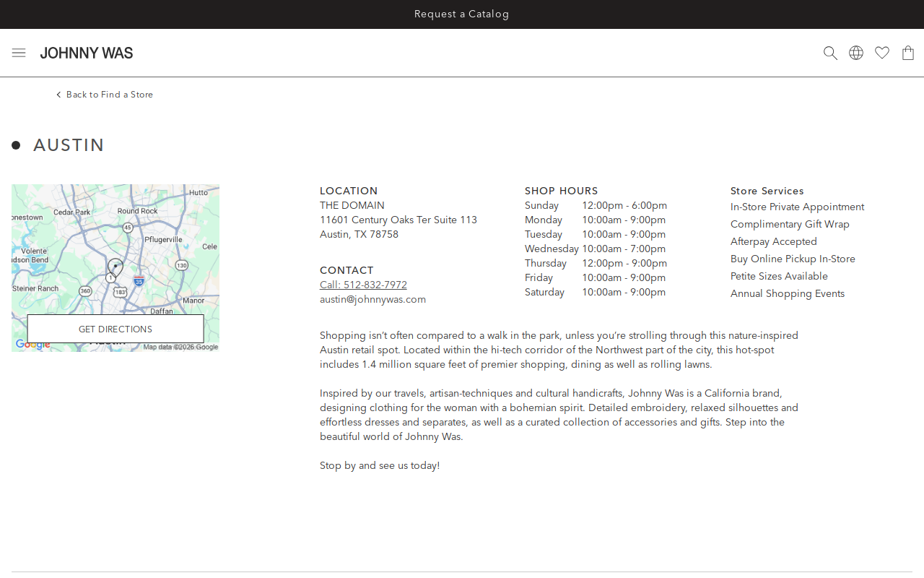Screen dimensions: 924x578
Task: Click the 12:00pm - 6:00pm hours
Action: [624, 206]
